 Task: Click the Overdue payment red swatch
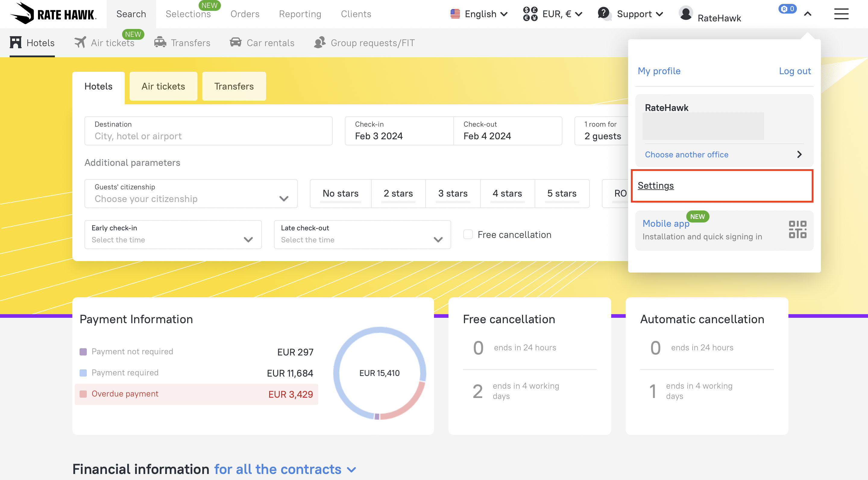click(x=83, y=394)
